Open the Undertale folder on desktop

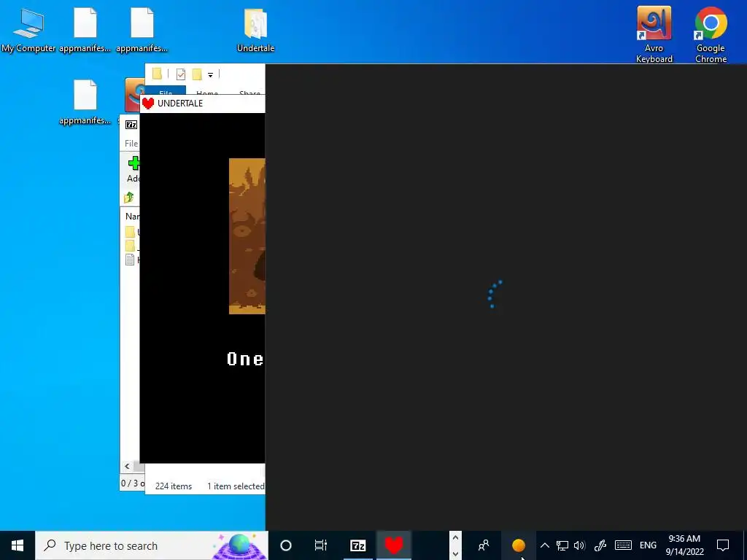pos(255,29)
